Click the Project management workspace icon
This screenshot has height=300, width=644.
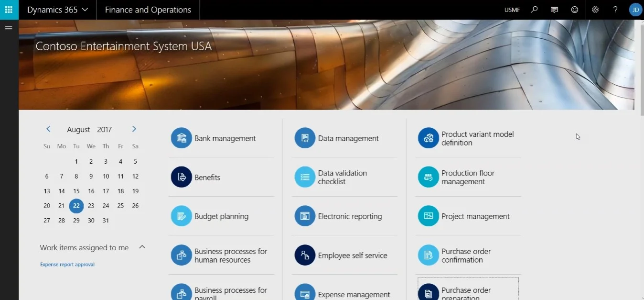point(429,216)
